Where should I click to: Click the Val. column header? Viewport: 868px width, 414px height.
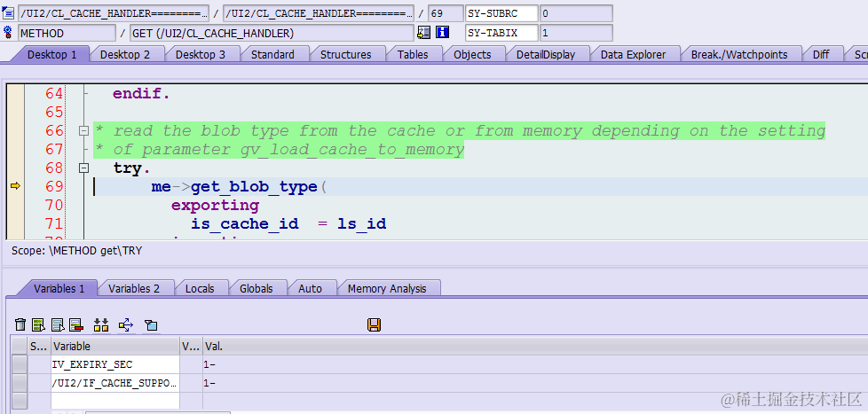pos(535,346)
